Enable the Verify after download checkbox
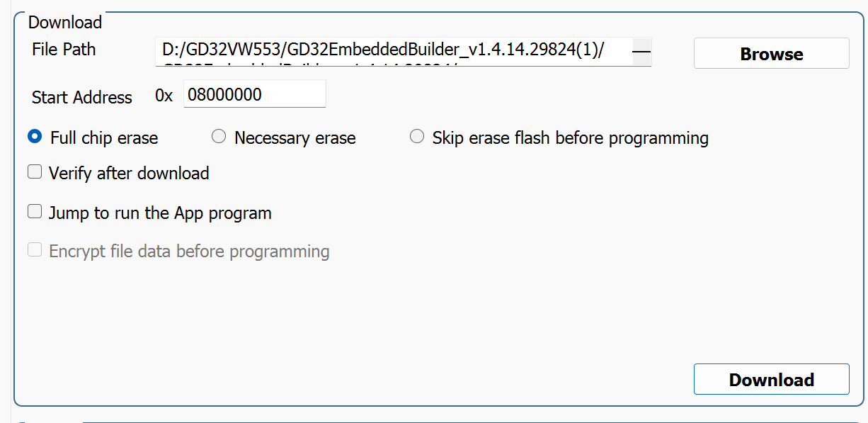The image size is (868, 423). (x=35, y=172)
